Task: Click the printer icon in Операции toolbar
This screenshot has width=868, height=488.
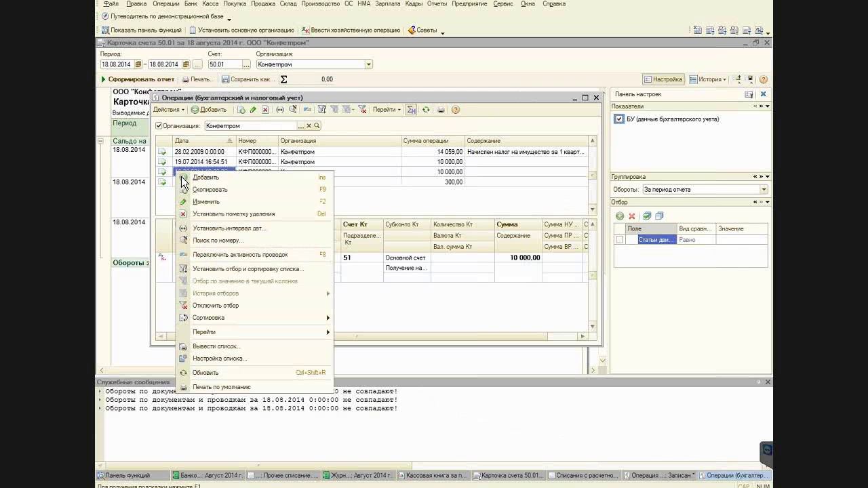Action: [441, 110]
